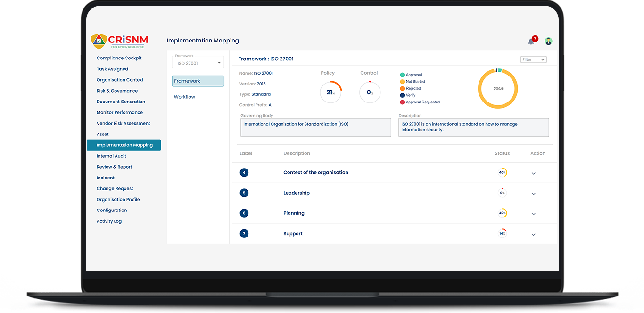Open the user profile avatar
Image resolution: width=644 pixels, height=313 pixels.
tap(548, 42)
